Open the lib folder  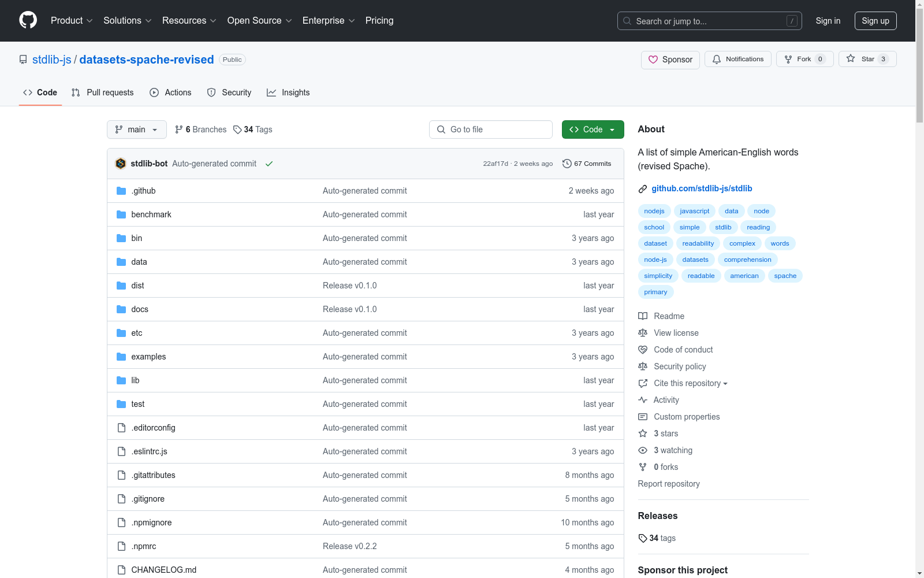(135, 380)
